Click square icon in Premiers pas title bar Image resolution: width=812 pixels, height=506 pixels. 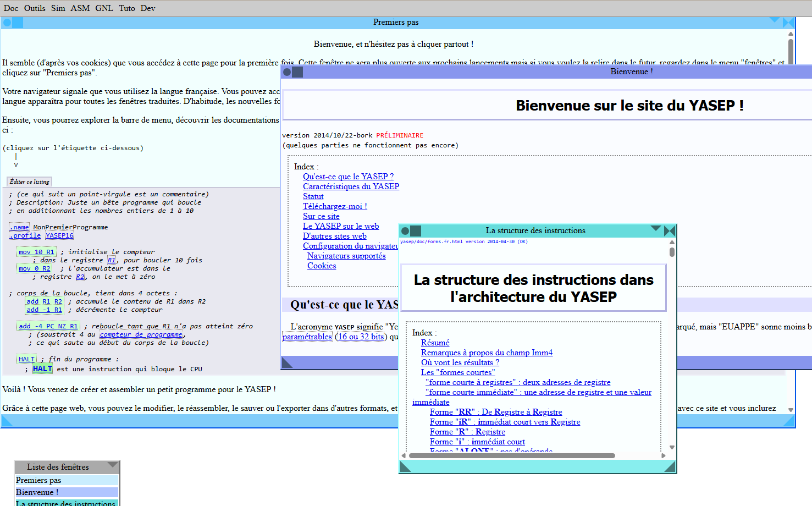[18, 23]
